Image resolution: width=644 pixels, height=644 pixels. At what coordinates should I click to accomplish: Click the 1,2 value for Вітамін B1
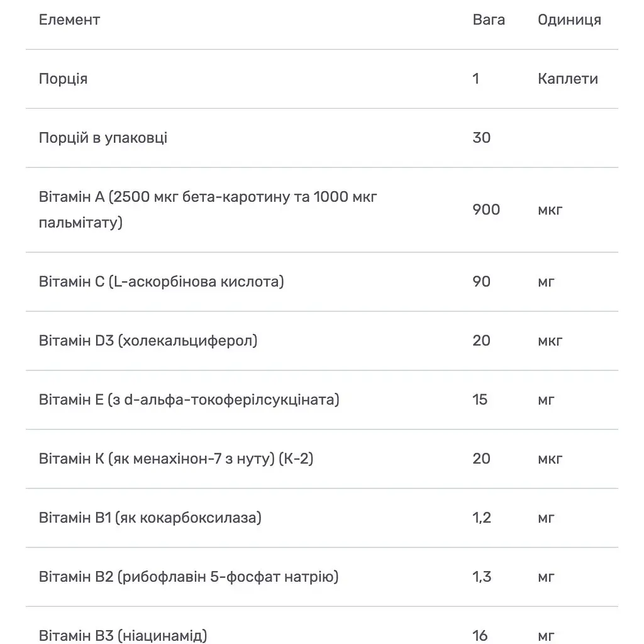tap(481, 518)
